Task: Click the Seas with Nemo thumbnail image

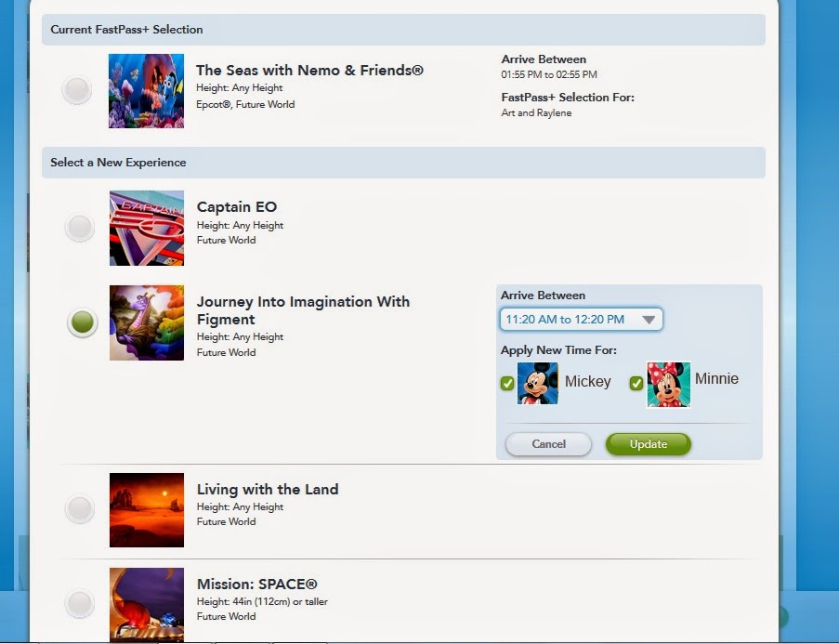Action: (x=146, y=90)
